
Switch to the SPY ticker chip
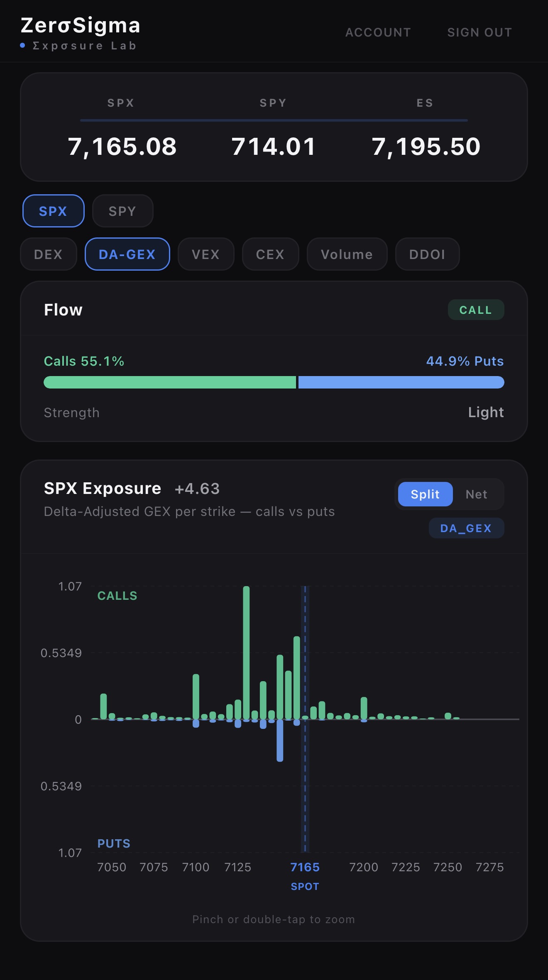point(122,211)
